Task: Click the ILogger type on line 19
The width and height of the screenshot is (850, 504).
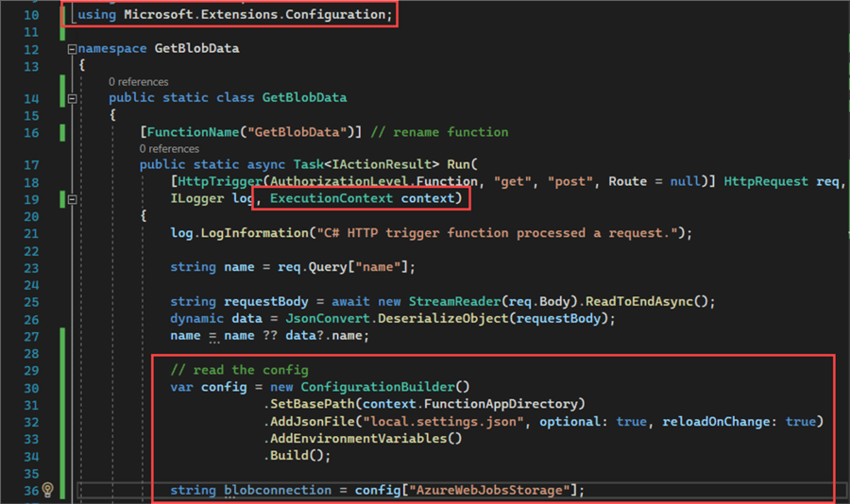Action: [196, 198]
